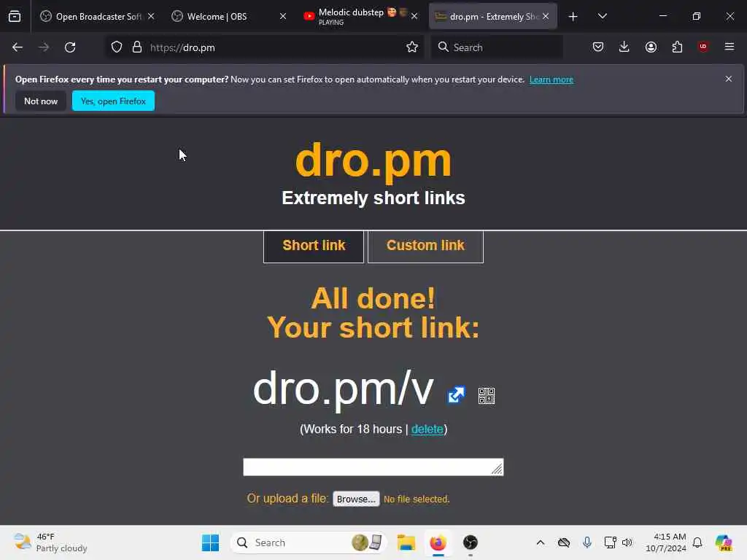The image size is (747, 560).
Task: Dismiss the Firefox startup notification bar
Action: pos(729,79)
